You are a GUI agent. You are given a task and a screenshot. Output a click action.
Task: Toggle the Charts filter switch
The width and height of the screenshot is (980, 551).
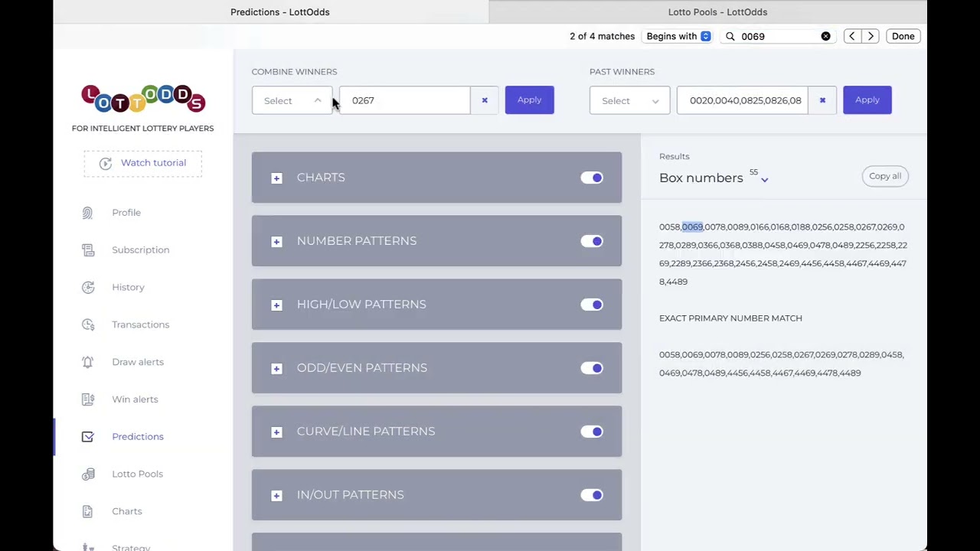pos(592,178)
